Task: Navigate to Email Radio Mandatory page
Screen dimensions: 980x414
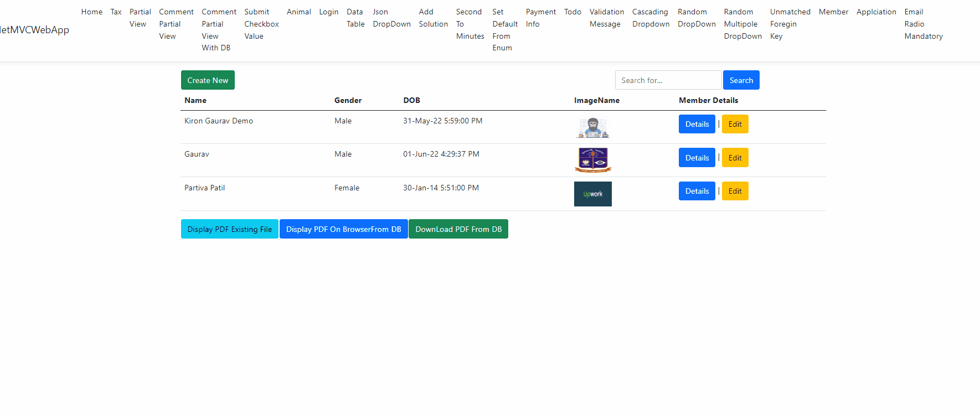Action: 924,24
